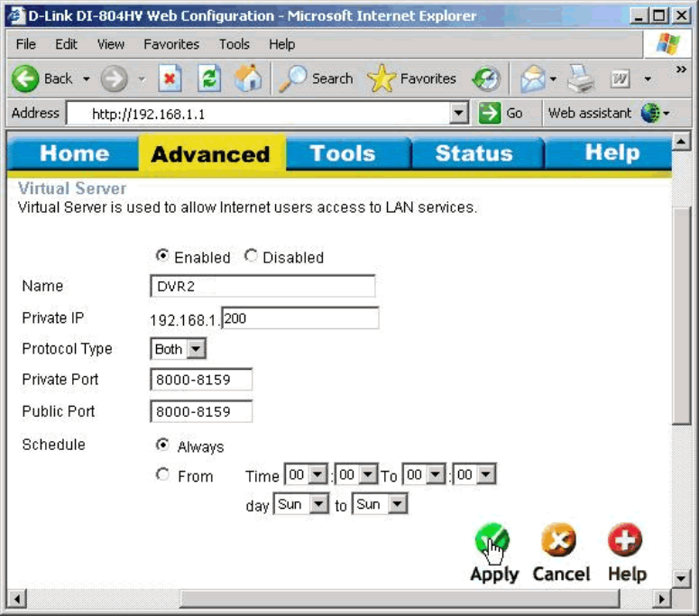Click the horizontal scrollbar left arrow
This screenshot has height=616, width=699.
click(17, 598)
